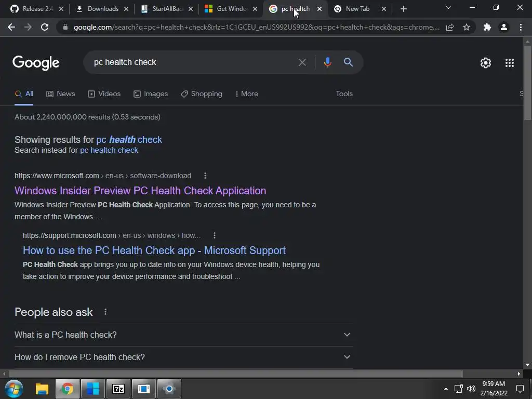The height and width of the screenshot is (399, 532).
Task: Open the Windows Start orb
Action: (14, 389)
